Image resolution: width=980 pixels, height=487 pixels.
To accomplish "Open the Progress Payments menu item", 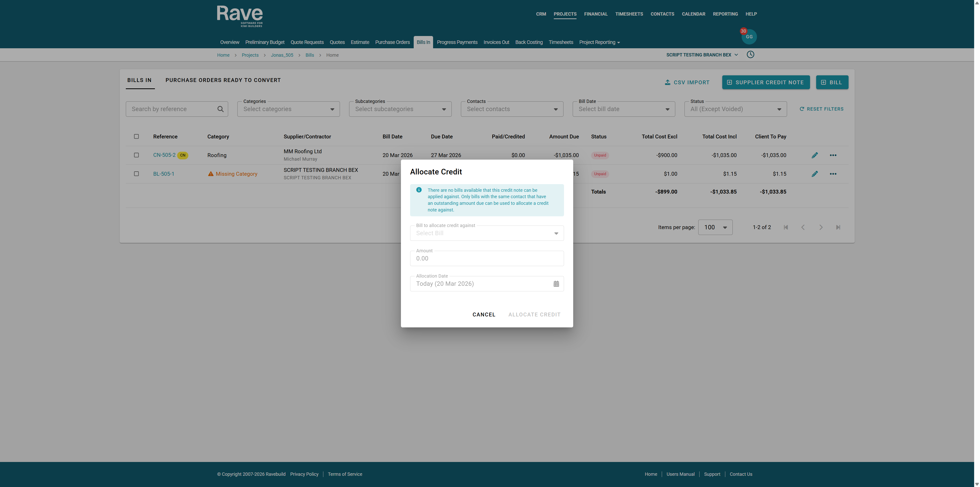I will pyautogui.click(x=457, y=42).
